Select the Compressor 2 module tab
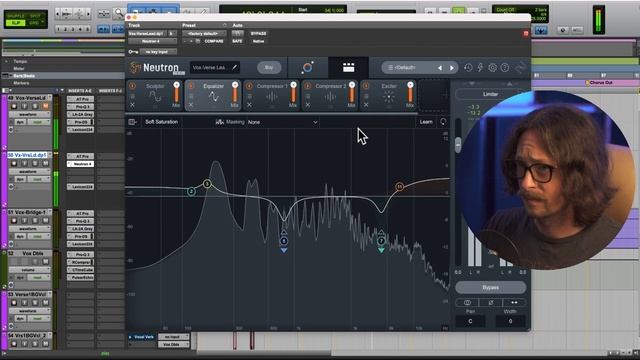Screen dimensions: 640x360 330,95
